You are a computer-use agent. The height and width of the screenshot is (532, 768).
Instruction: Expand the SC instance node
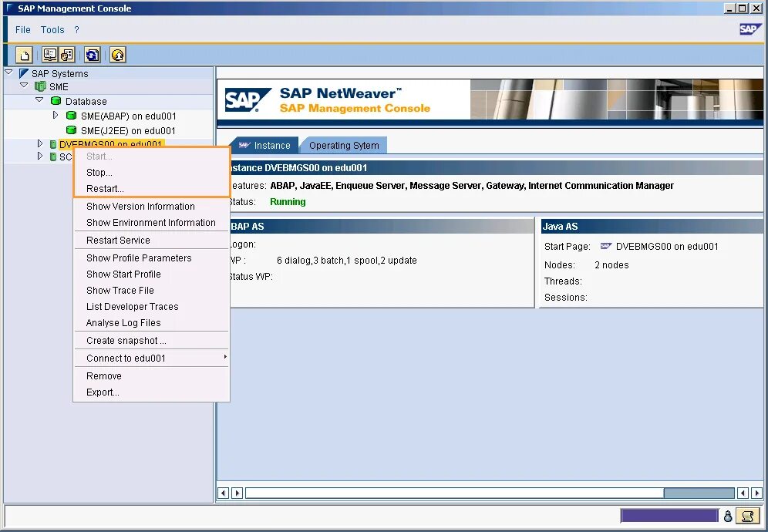pyautogui.click(x=40, y=157)
